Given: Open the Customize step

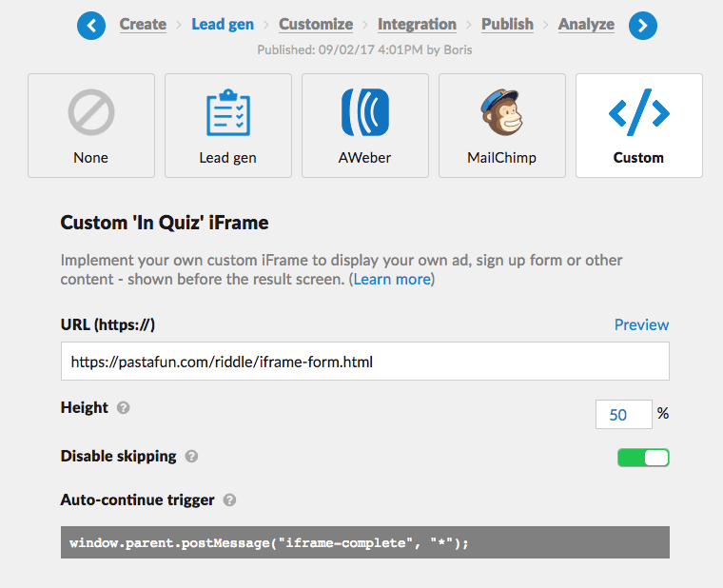Looking at the screenshot, I should click(316, 24).
